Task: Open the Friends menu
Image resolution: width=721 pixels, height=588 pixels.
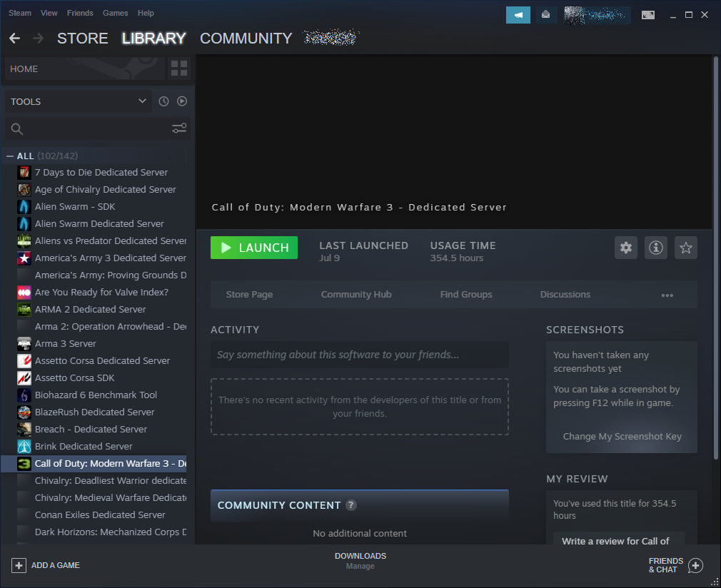Action: click(80, 13)
